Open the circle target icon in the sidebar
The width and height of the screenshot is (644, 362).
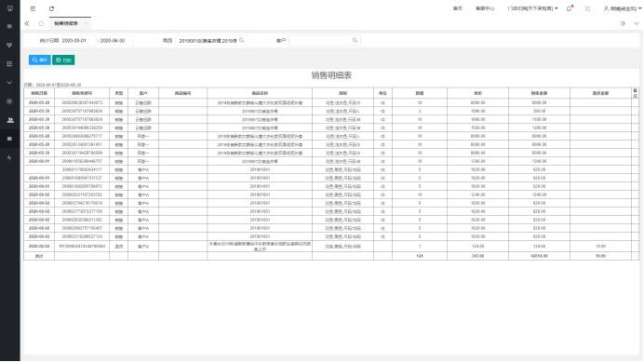point(10,101)
